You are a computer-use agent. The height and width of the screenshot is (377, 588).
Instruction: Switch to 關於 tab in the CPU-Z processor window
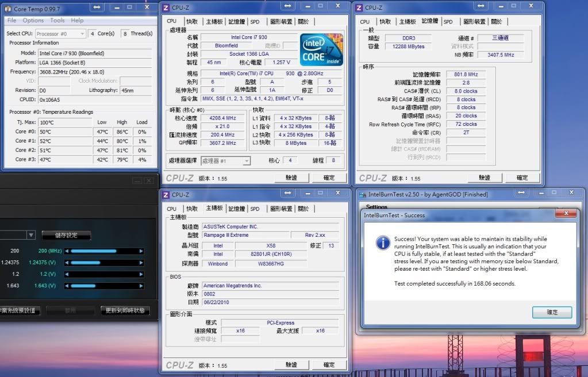coord(303,22)
